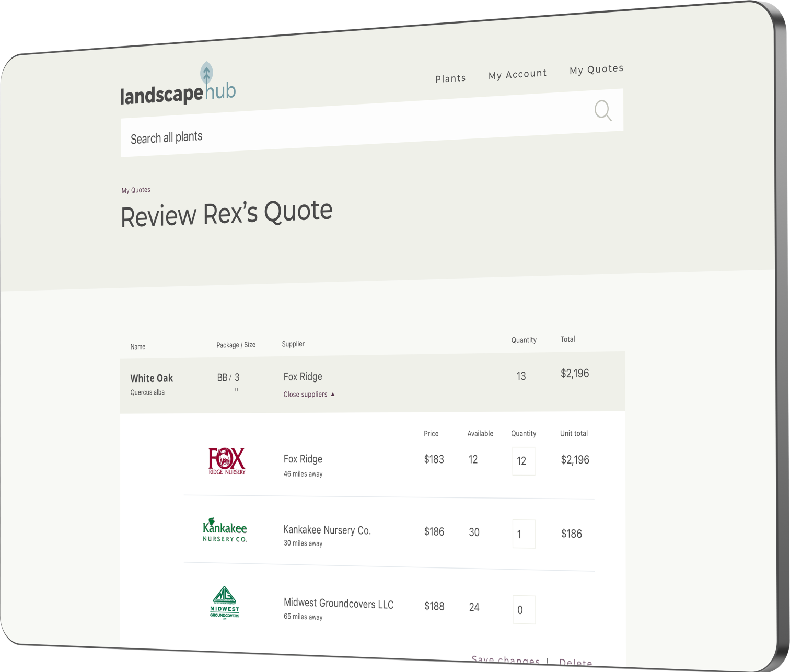This screenshot has height=672, width=790.
Task: Collapse the Close suppliers expander
Action: click(309, 395)
